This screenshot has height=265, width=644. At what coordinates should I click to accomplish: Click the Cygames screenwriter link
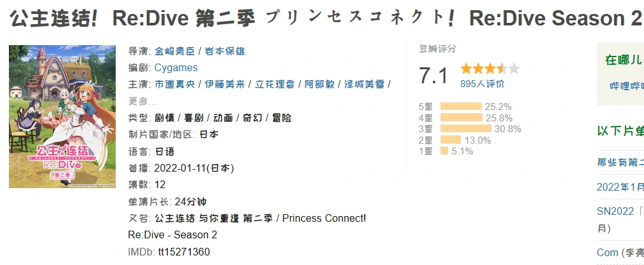coord(176,68)
